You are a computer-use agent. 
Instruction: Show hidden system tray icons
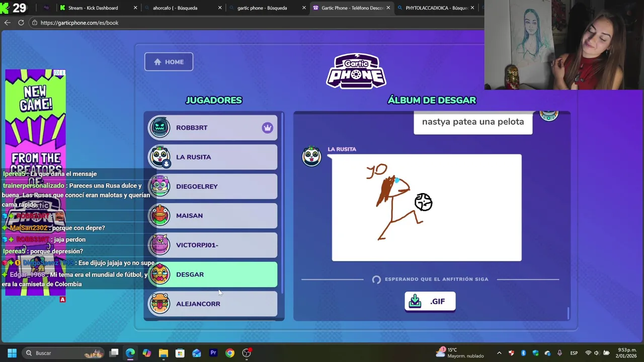[x=499, y=353]
